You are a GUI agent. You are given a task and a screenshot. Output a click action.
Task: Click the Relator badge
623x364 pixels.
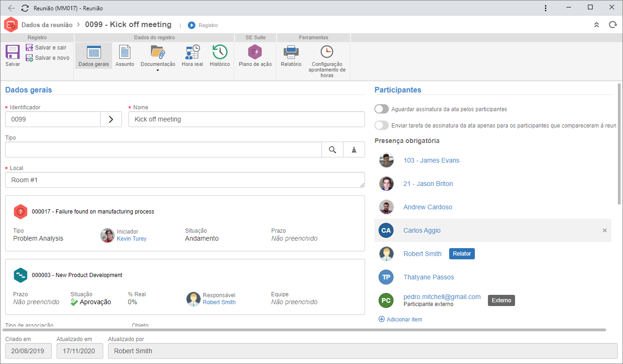pyautogui.click(x=462, y=254)
